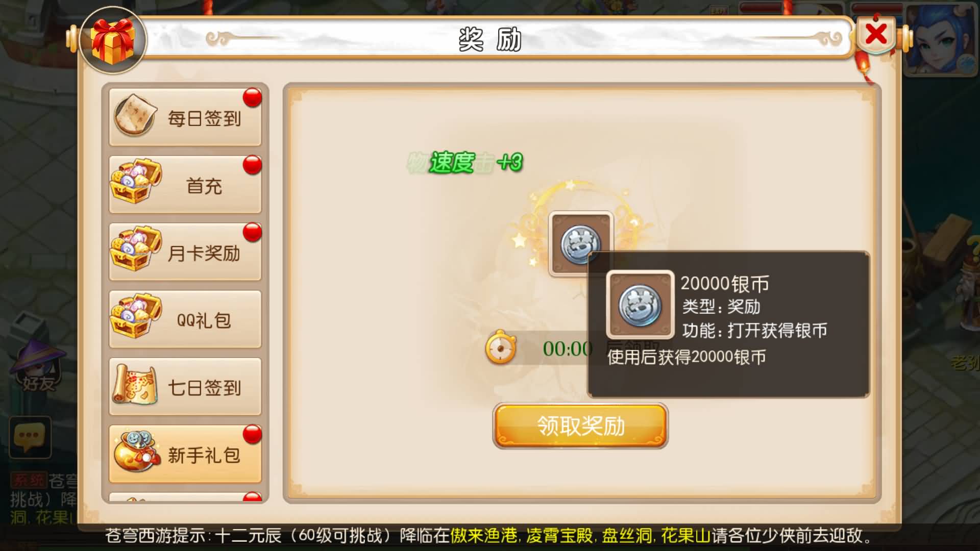
Task: Open the 月卡奖励 monthly card tab
Action: click(x=185, y=252)
